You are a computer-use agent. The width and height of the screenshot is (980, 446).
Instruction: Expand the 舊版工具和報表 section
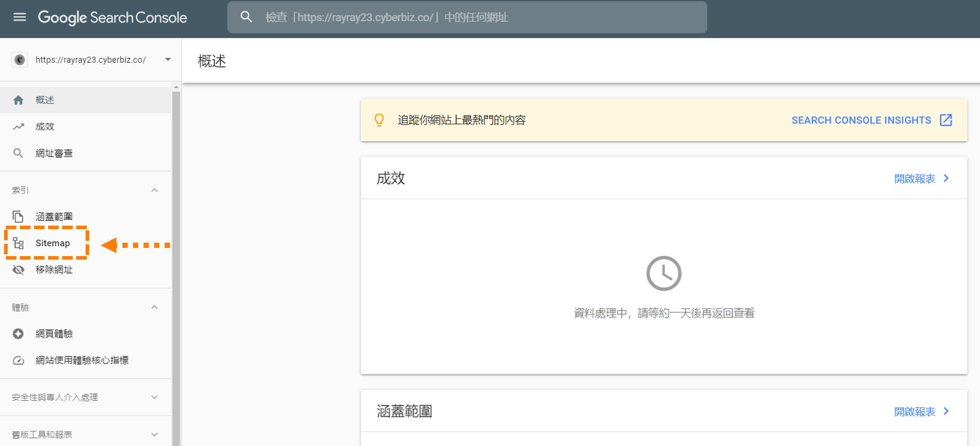[154, 435]
